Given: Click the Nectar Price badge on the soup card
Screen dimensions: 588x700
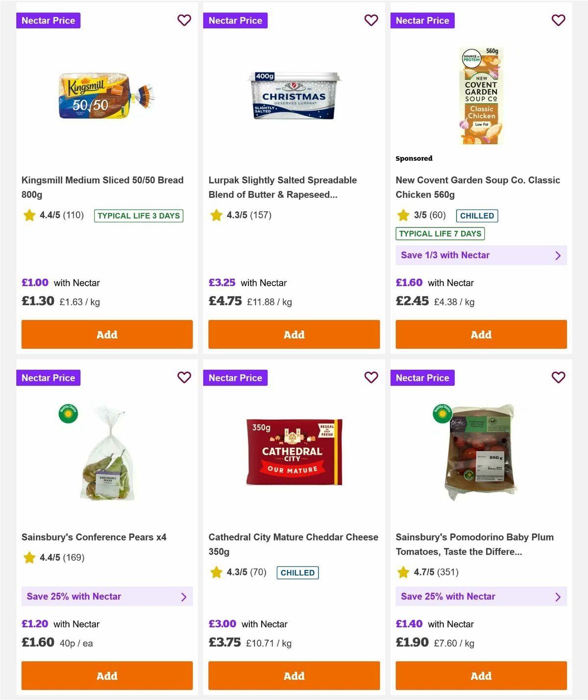Looking at the screenshot, I should 422,20.
